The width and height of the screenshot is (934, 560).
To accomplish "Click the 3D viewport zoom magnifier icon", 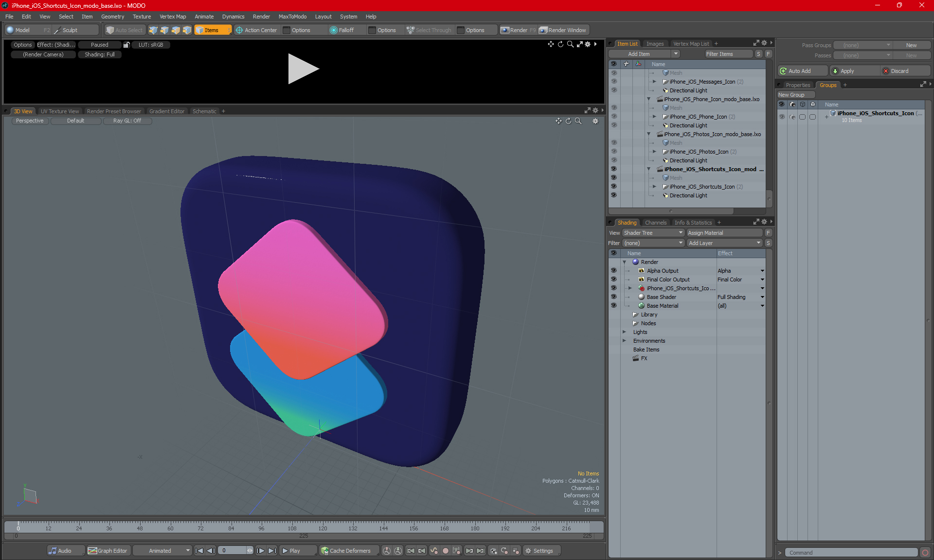I will (578, 121).
